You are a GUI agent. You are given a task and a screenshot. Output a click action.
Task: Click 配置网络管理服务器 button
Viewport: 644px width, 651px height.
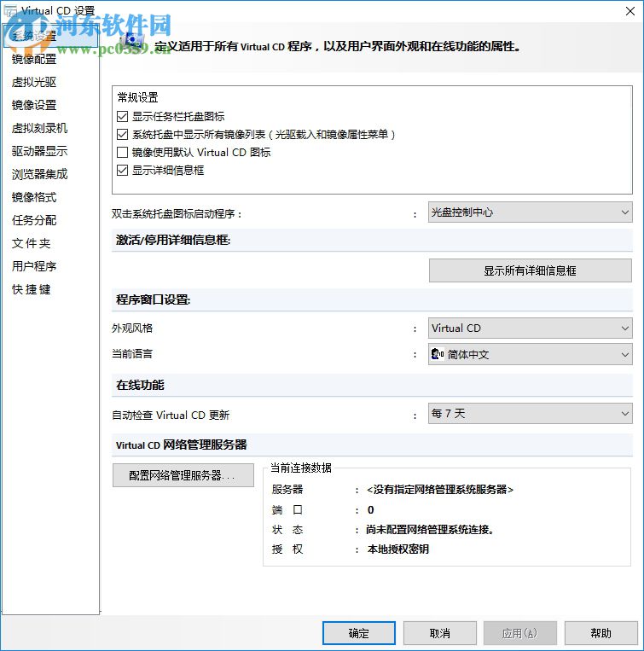[183, 475]
